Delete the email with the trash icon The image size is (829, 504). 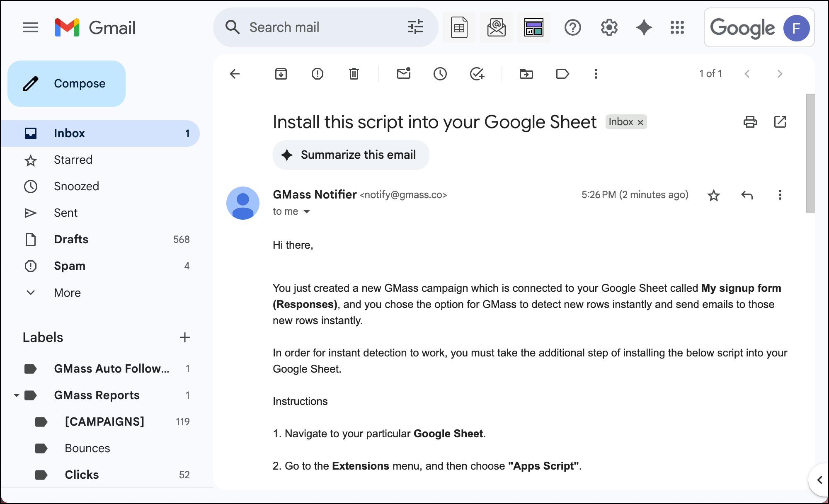click(x=354, y=74)
